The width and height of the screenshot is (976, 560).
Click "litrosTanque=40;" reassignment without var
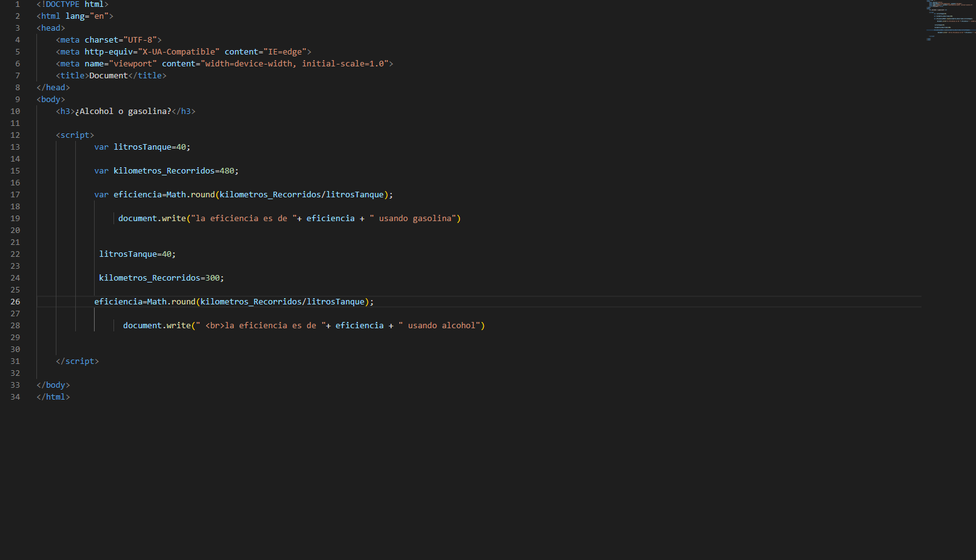click(x=137, y=254)
